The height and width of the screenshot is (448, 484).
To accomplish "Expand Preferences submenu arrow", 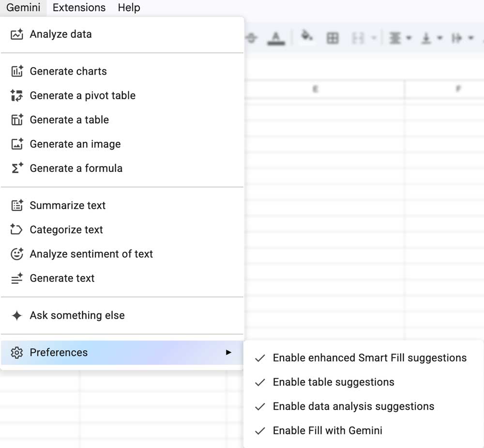I will click(x=228, y=353).
